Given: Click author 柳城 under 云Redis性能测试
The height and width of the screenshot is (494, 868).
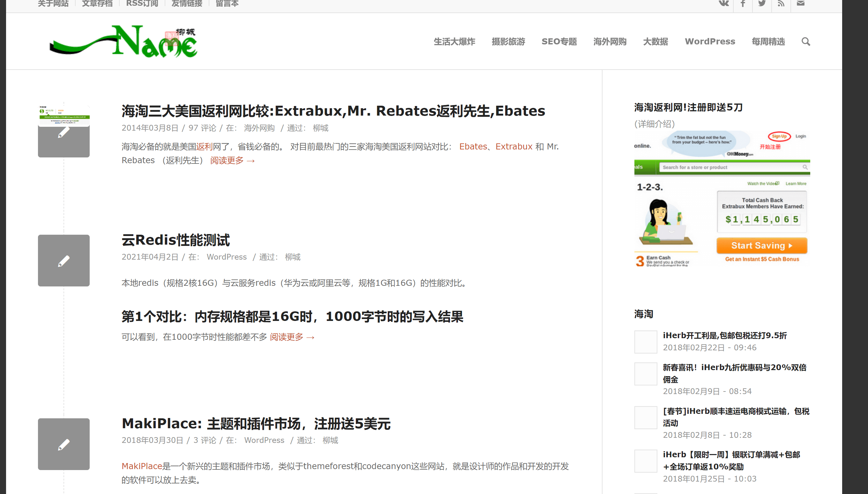Looking at the screenshot, I should click(293, 257).
